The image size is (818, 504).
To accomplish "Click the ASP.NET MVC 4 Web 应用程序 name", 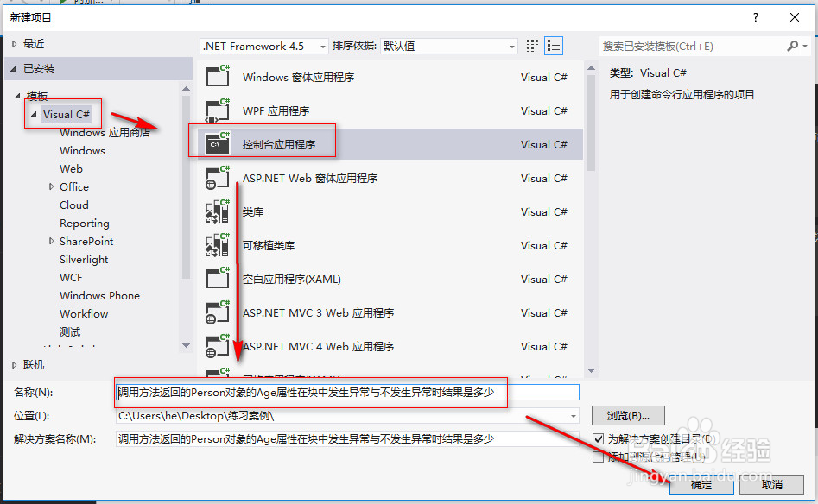I will pyautogui.click(x=318, y=346).
